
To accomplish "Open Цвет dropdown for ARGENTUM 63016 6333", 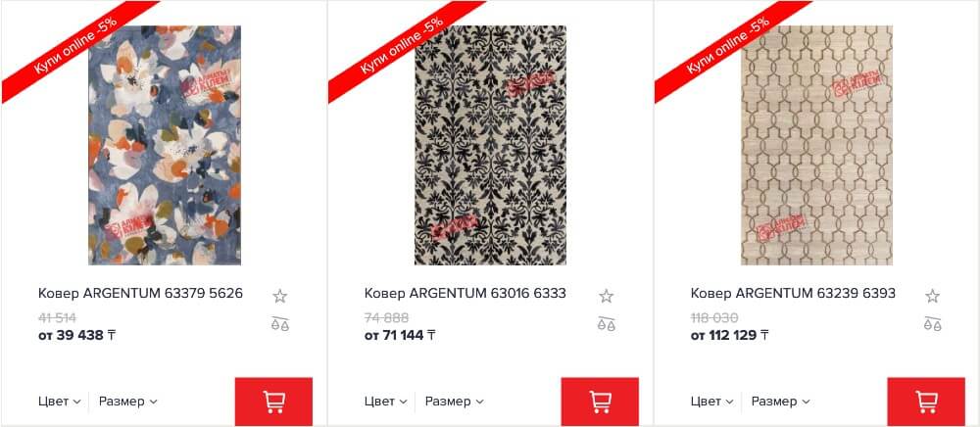I will point(385,402).
